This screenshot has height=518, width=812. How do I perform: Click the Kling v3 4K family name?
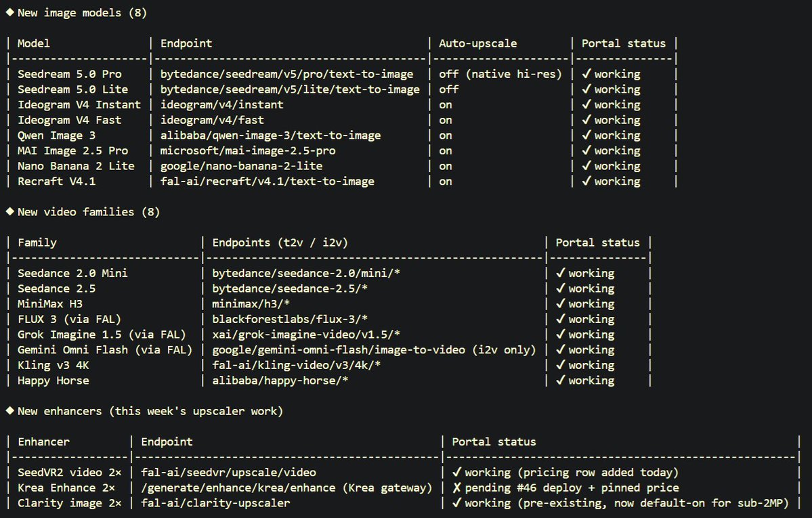(x=54, y=365)
